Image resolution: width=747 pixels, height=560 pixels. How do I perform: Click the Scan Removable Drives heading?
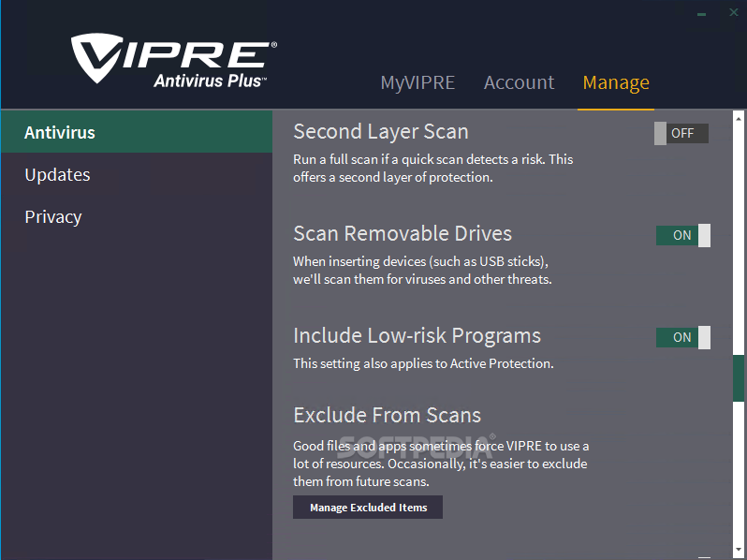[x=403, y=233]
